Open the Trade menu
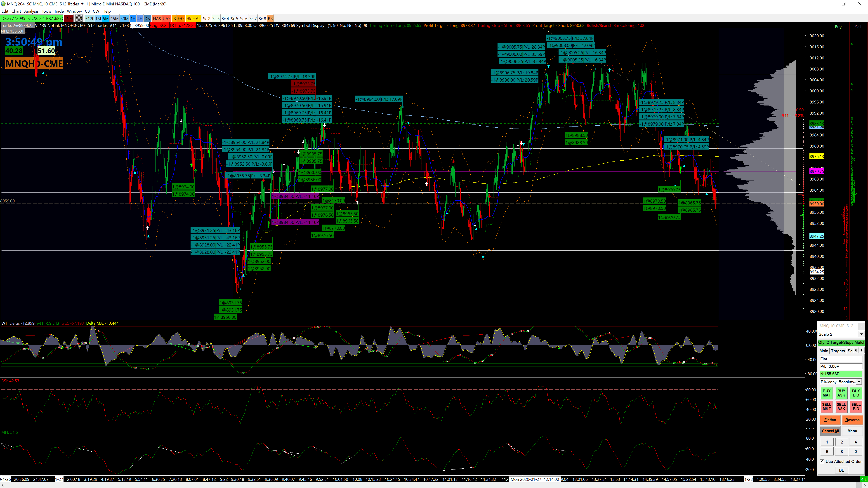The width and height of the screenshot is (868, 488). tap(59, 11)
